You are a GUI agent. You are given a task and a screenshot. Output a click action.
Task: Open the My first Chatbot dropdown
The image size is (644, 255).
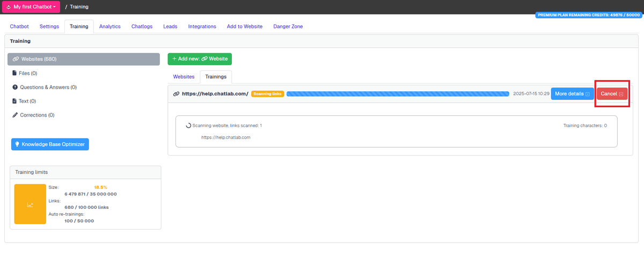[31, 7]
